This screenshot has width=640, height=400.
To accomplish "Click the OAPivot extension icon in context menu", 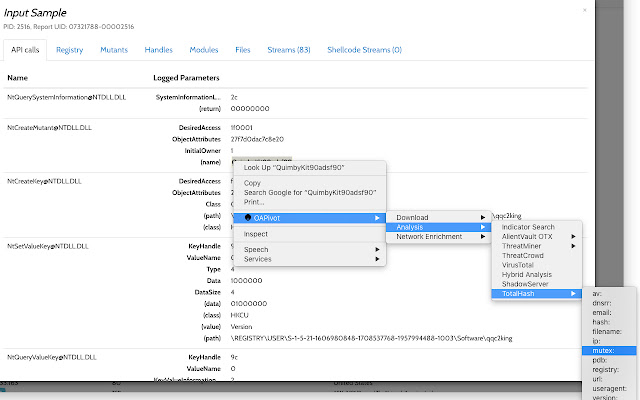I will [x=248, y=217].
